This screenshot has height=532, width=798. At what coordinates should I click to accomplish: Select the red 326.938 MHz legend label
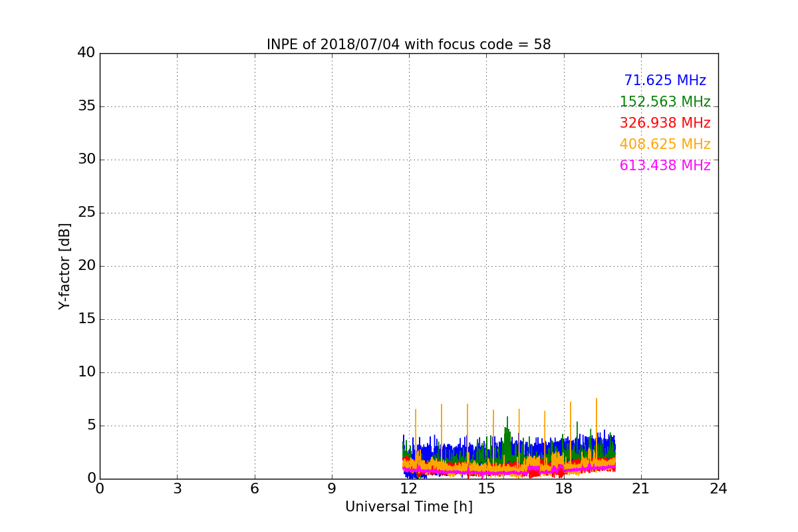click(x=665, y=123)
